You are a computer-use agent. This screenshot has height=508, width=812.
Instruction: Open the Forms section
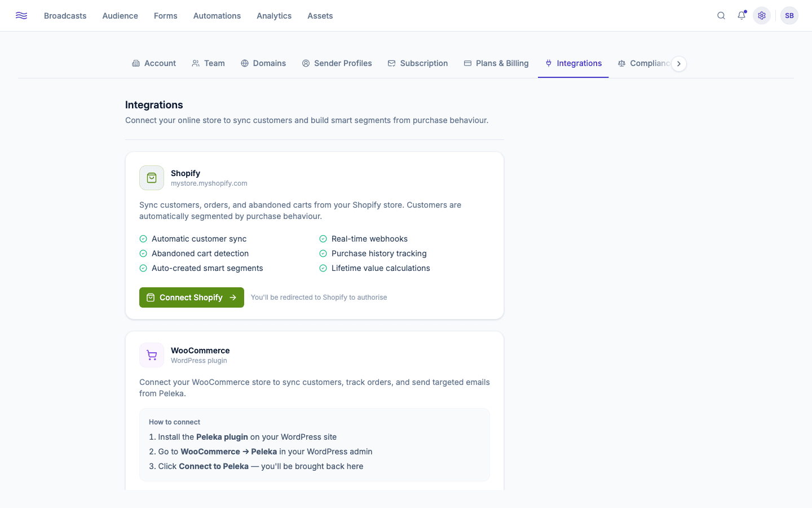tap(166, 16)
